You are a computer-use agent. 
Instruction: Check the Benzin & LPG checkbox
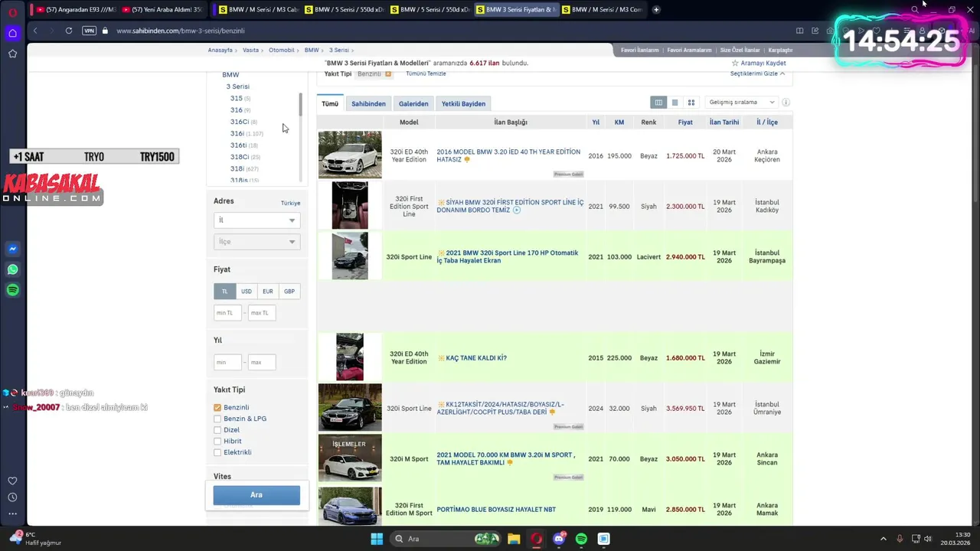(217, 419)
